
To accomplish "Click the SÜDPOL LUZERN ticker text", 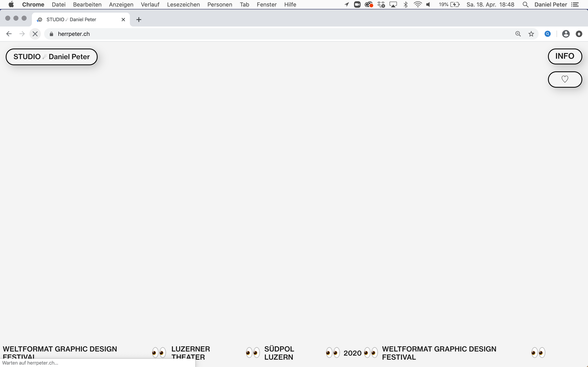I will [279, 353].
